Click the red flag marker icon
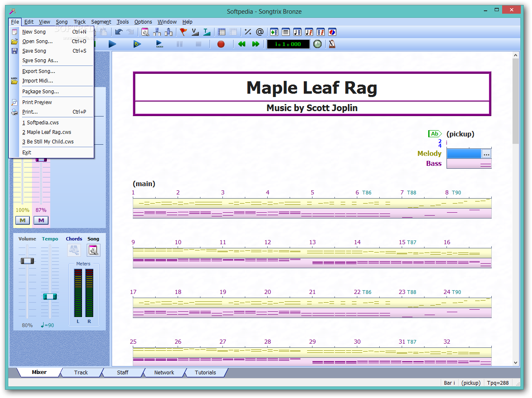The image size is (532, 398). [183, 32]
